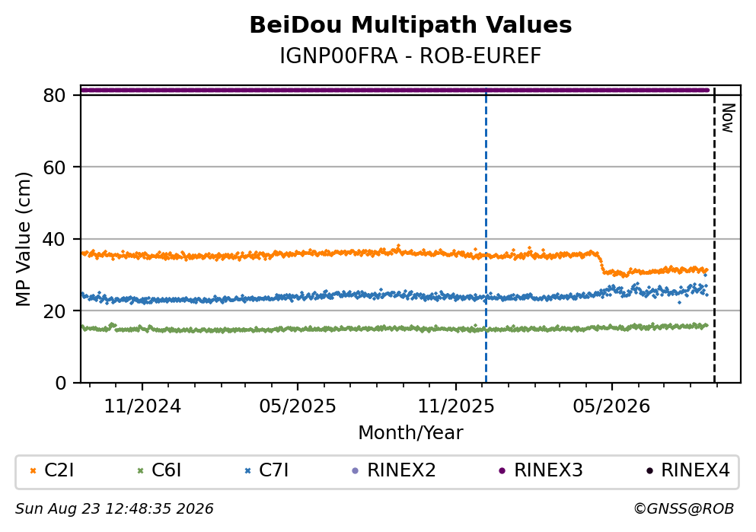Click the "Now" marker label

click(x=728, y=118)
